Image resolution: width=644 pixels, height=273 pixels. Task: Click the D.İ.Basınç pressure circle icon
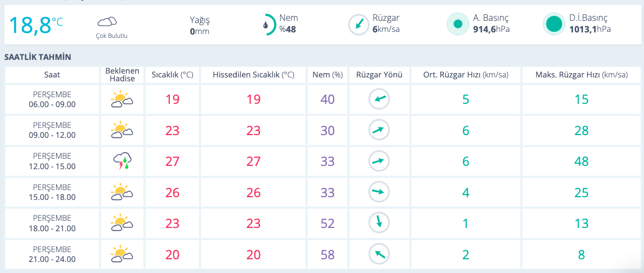pyautogui.click(x=554, y=24)
